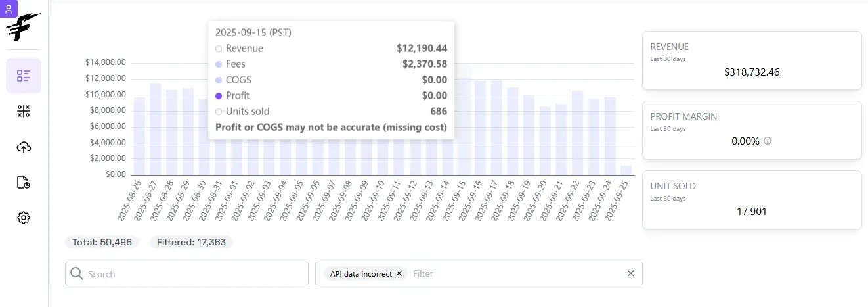868x307 pixels.
Task: Clear all filters with the X button
Action: click(x=630, y=273)
